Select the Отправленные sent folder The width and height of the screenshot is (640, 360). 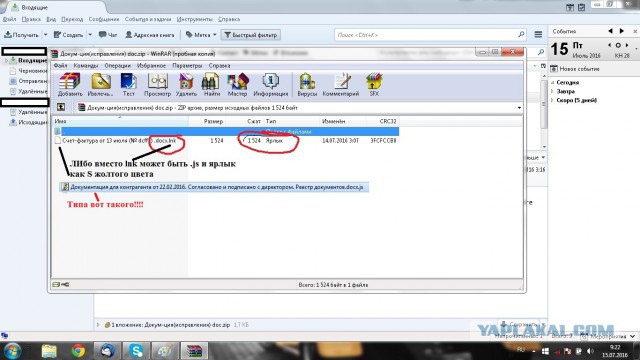point(28,81)
